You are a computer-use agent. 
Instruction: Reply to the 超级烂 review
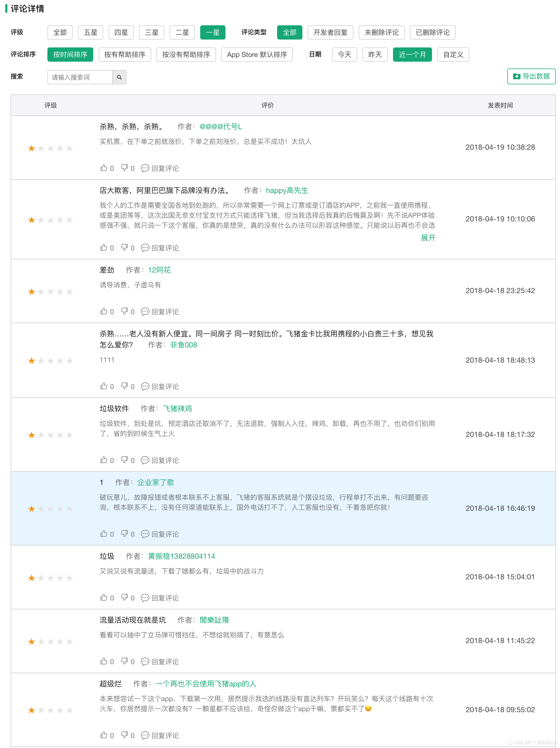[160, 736]
